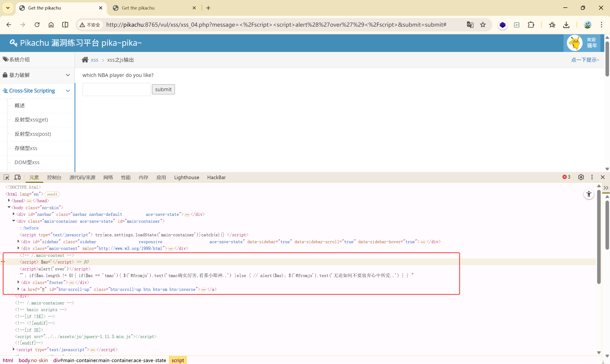The image size is (610, 364).
Task: Open the browser extensions puzzle icon
Action: click(531, 25)
